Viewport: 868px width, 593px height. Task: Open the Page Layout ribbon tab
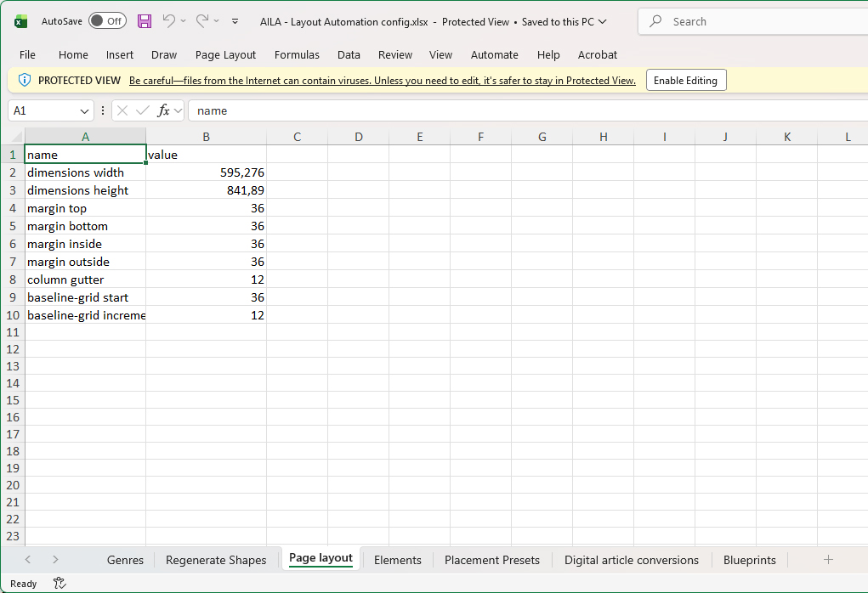click(x=225, y=54)
